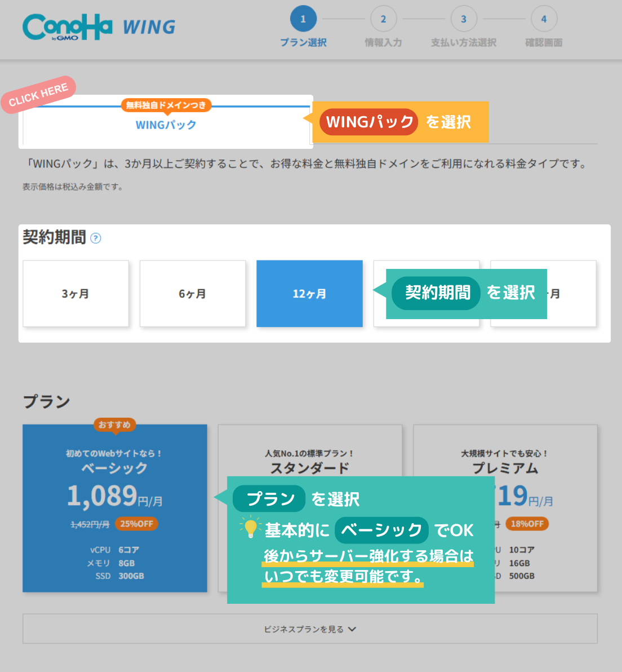The image size is (622, 672).
Task: Choose the スタンダード plan card
Action: click(x=310, y=451)
